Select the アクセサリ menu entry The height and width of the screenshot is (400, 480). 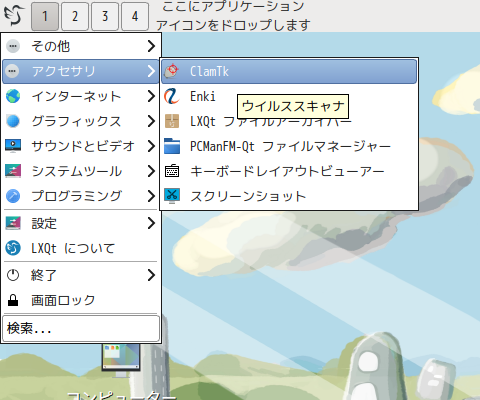(81, 71)
